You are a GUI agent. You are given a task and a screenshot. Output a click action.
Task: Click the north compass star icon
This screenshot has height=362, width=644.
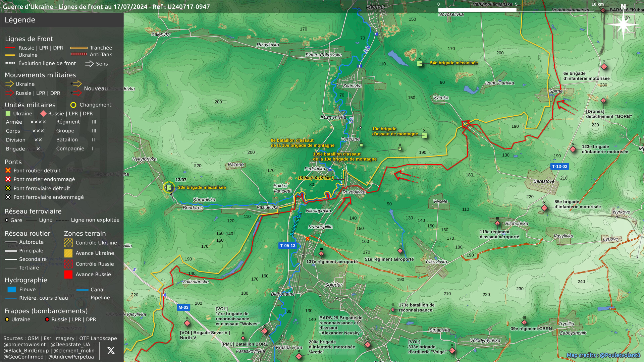[623, 24]
